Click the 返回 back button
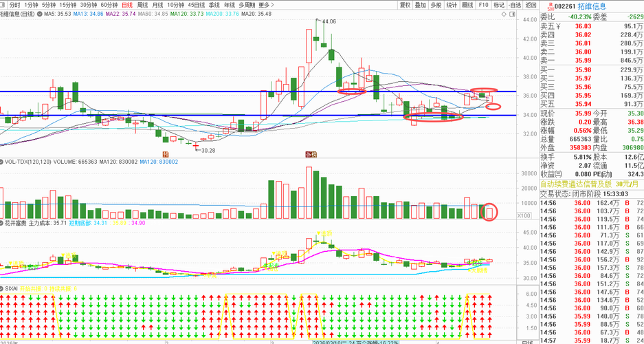644x344 pixels. pyautogui.click(x=531, y=5)
